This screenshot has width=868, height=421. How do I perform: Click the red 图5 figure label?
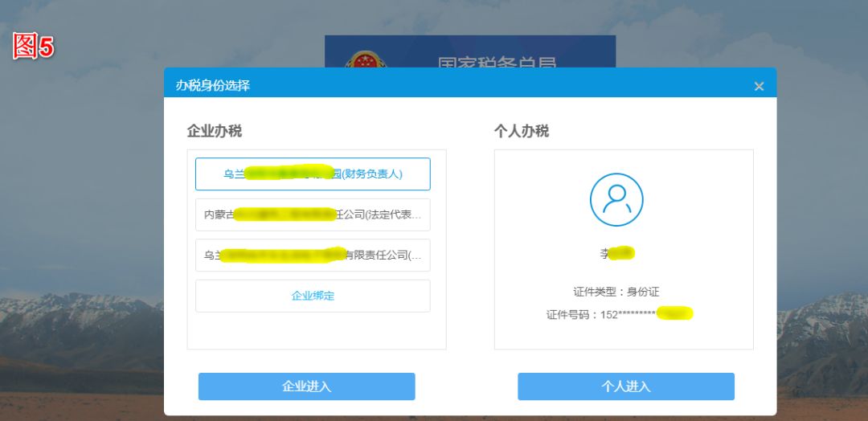tap(33, 45)
